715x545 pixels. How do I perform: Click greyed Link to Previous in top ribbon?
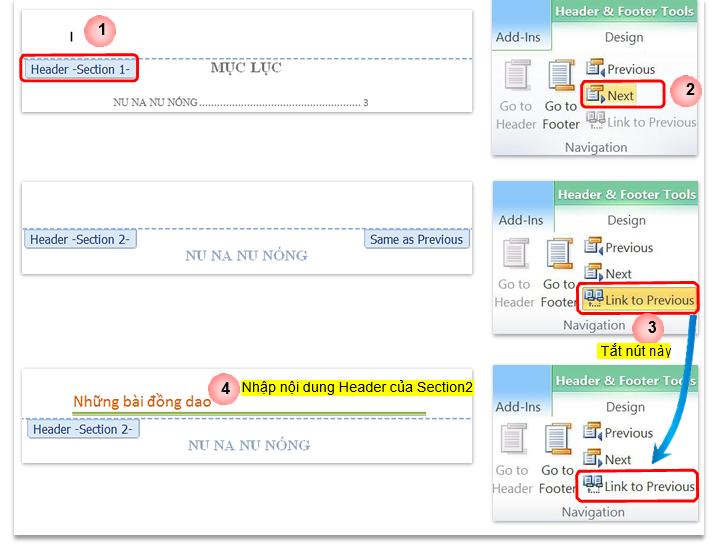pyautogui.click(x=640, y=122)
